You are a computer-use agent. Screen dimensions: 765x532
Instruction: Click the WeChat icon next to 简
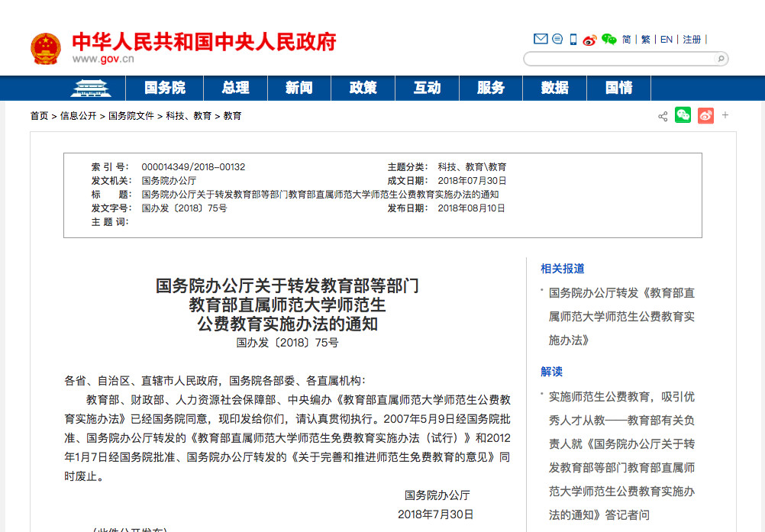click(608, 40)
